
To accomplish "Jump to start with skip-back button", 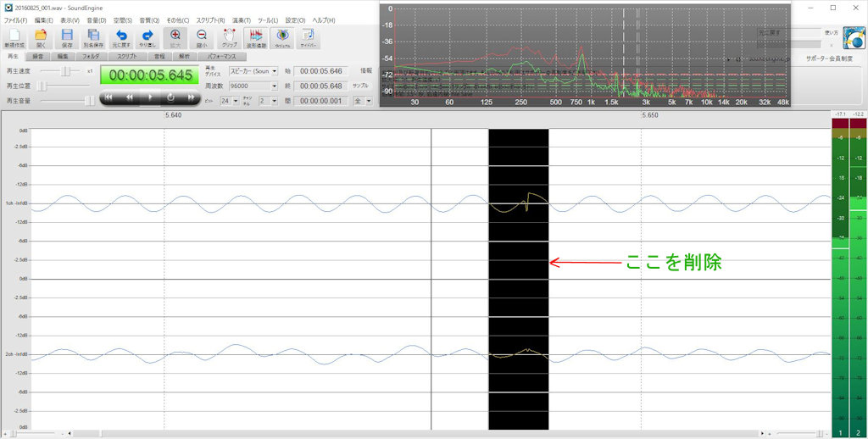I will [109, 97].
